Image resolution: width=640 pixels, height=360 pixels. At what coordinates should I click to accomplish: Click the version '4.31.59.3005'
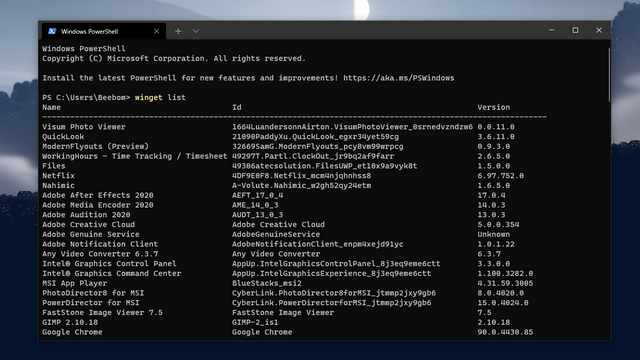click(x=505, y=284)
